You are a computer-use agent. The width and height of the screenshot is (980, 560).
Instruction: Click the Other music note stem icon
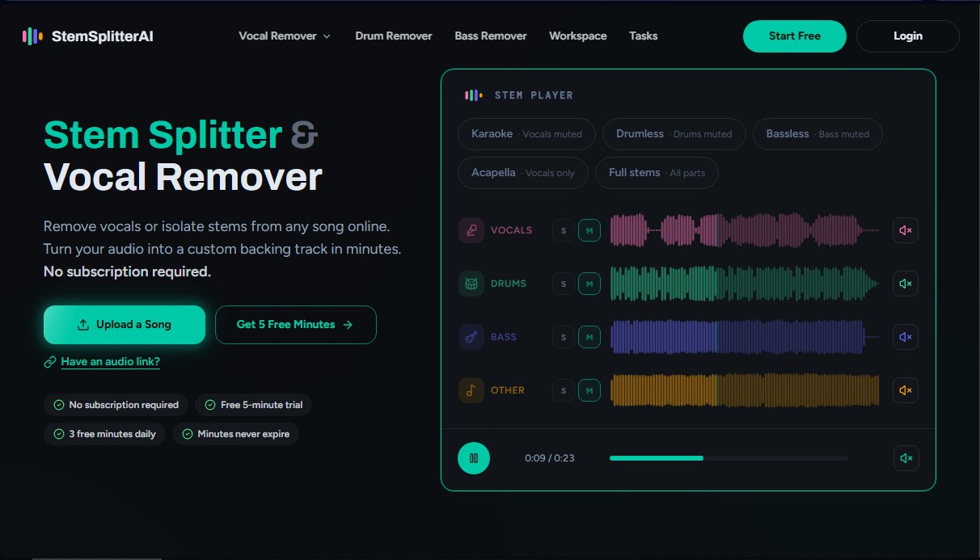(x=471, y=390)
